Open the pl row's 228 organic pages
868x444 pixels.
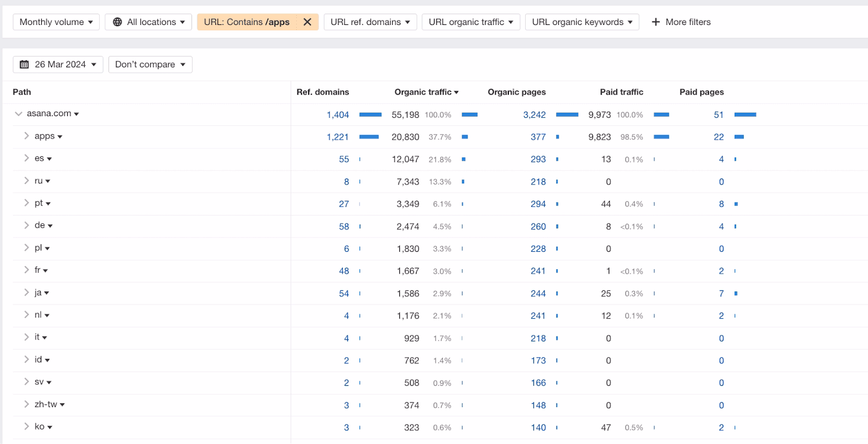coord(538,249)
